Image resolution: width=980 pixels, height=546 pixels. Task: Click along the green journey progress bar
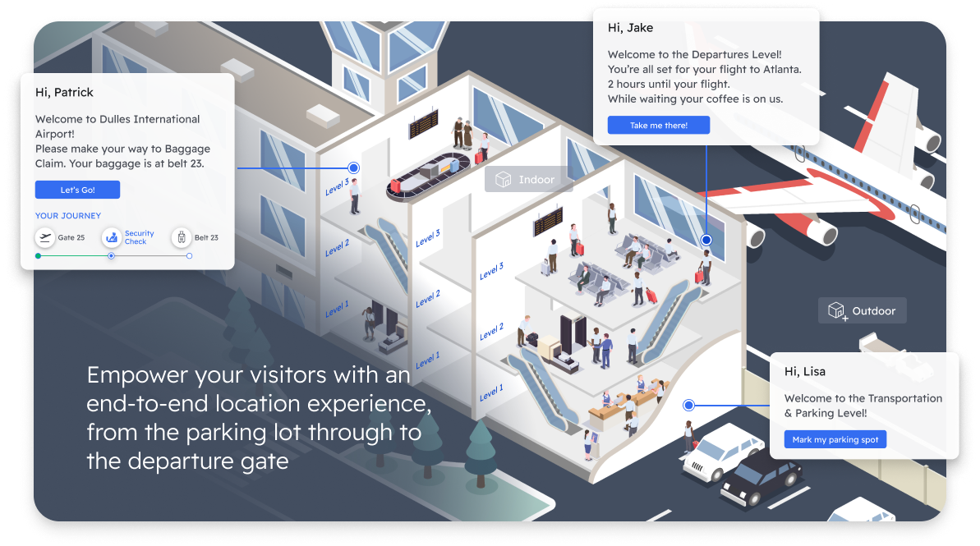click(74, 256)
